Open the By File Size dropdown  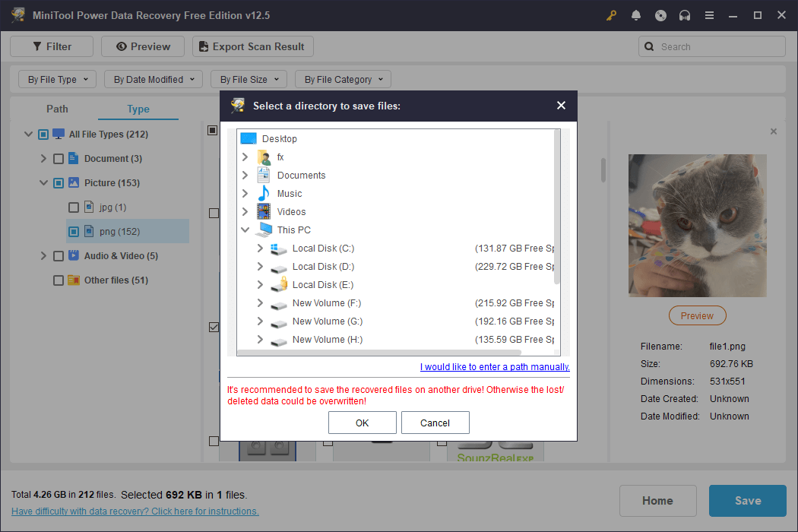tap(249, 79)
